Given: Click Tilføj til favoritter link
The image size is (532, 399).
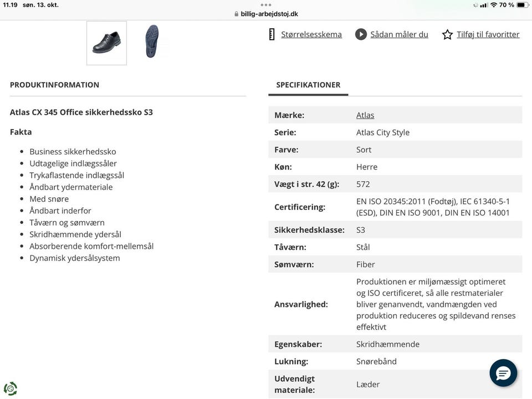Looking at the screenshot, I should (488, 34).
